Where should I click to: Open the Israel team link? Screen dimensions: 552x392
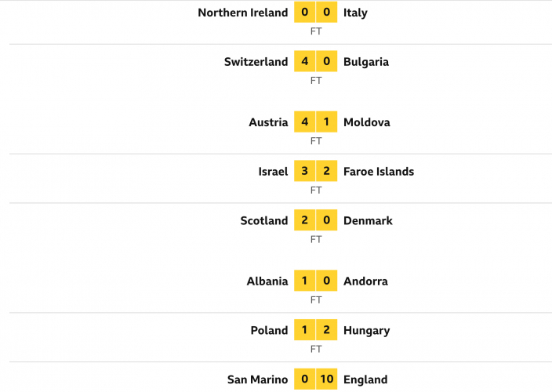[273, 172]
